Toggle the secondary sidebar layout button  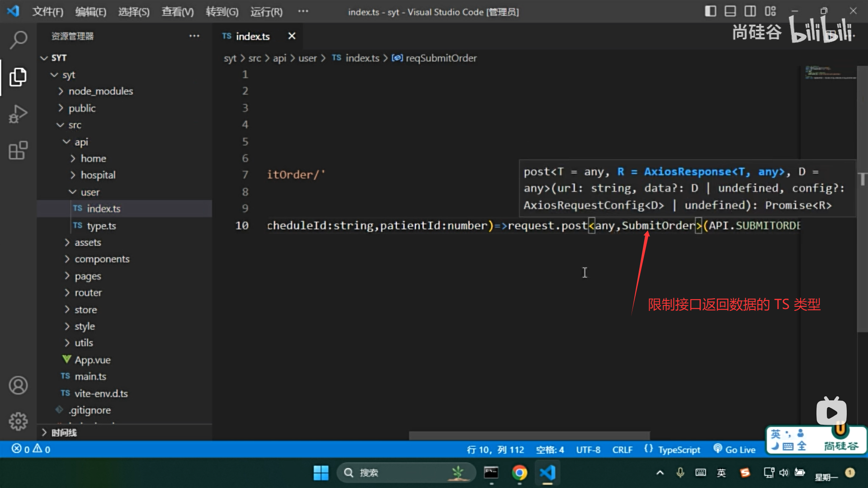click(x=750, y=11)
